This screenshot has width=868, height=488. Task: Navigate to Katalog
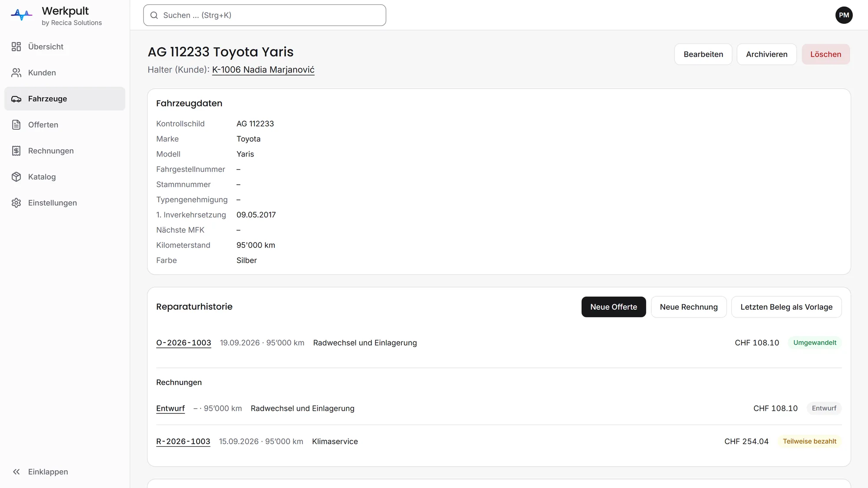click(x=65, y=177)
